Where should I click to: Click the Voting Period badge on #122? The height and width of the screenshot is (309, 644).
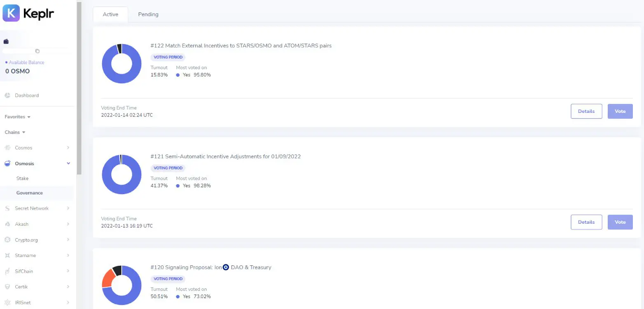point(168,57)
